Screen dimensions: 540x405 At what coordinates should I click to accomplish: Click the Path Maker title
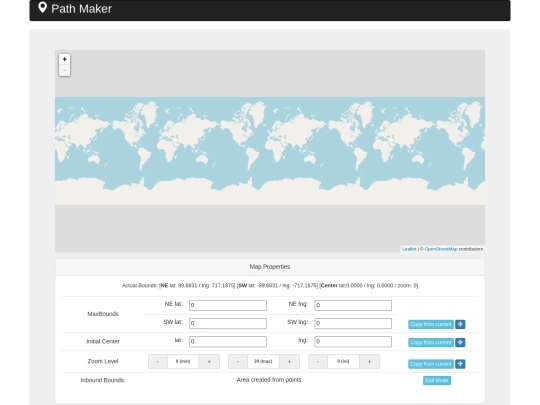(x=81, y=9)
